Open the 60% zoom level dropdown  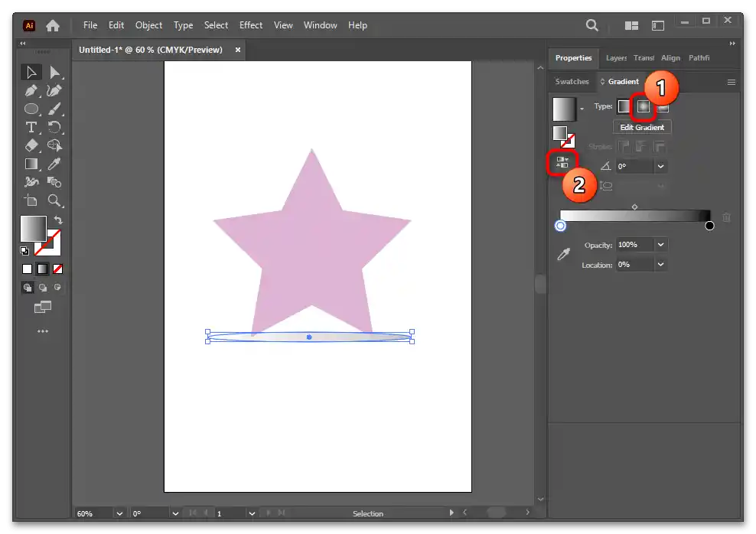pyautogui.click(x=119, y=513)
